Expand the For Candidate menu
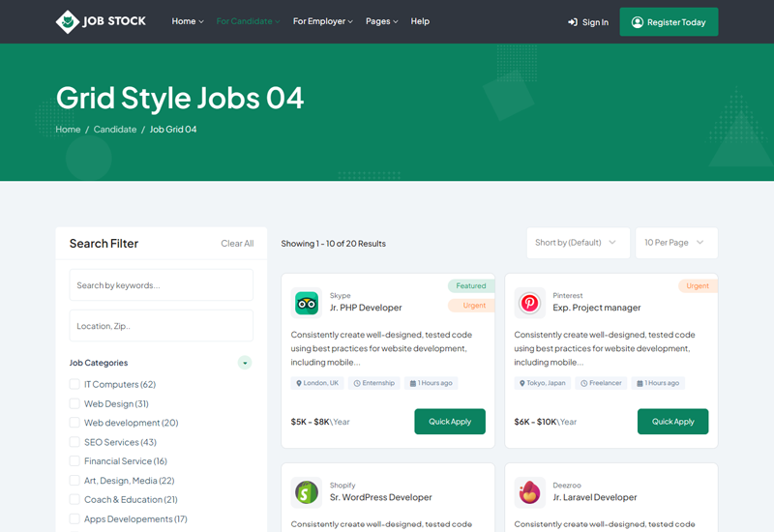Image resolution: width=774 pixels, height=532 pixels. pos(248,21)
